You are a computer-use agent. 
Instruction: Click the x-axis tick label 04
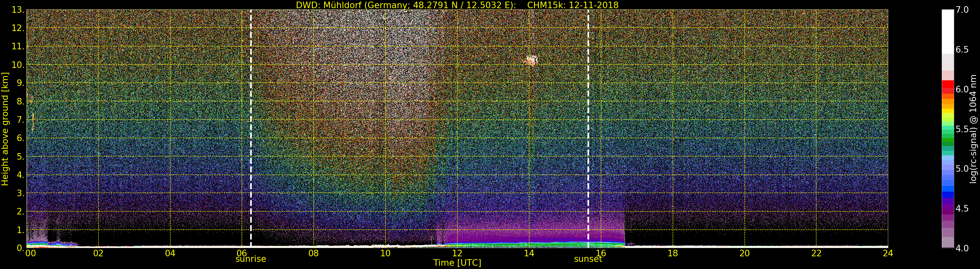[x=170, y=253]
